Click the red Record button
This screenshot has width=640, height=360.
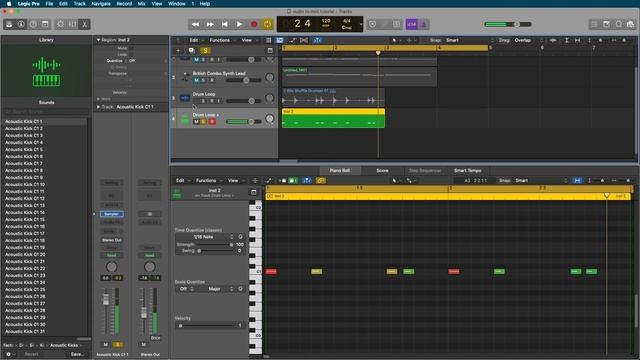coord(254,24)
